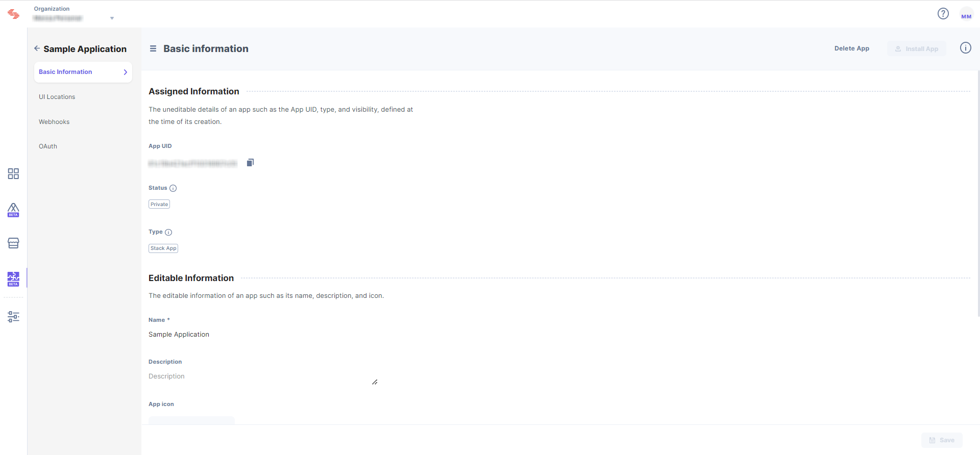Screen dimensions: 980x455
Task: Click the info icon next to Install App
Action: coord(966,48)
